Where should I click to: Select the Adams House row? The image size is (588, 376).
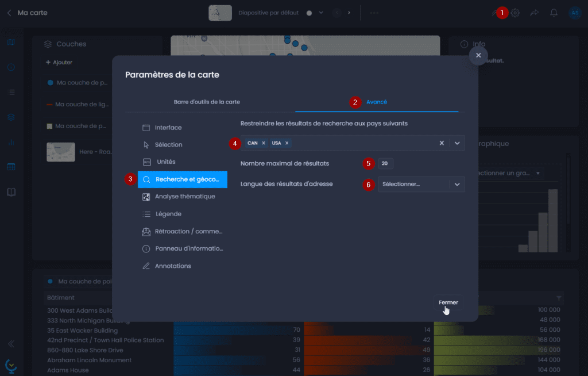68,370
